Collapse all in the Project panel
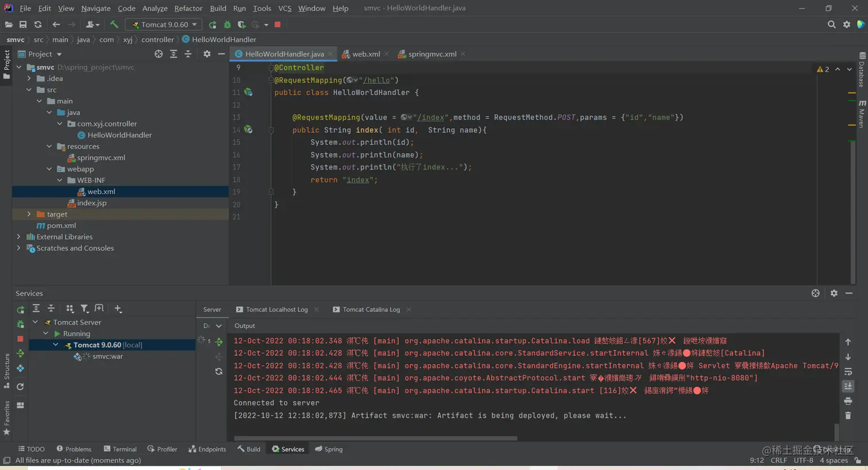This screenshot has width=868, height=470. [x=188, y=54]
